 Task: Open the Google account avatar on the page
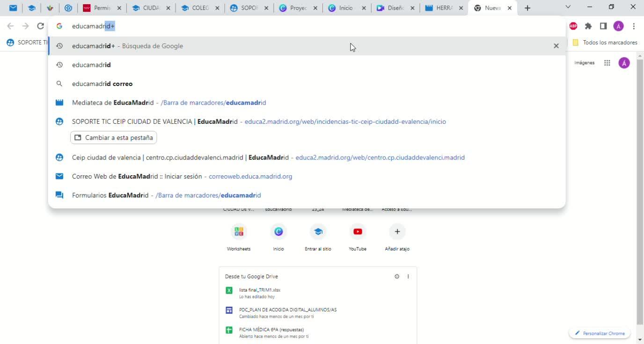(624, 63)
